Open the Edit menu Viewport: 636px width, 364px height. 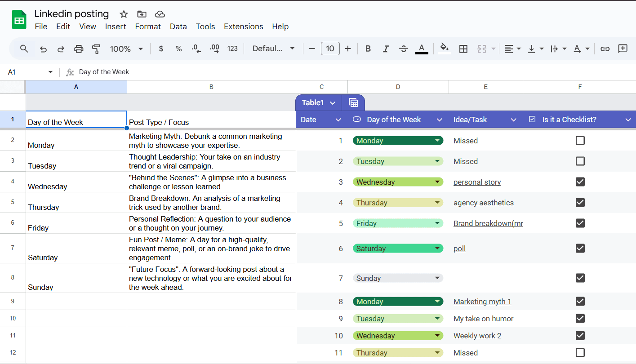coord(63,27)
